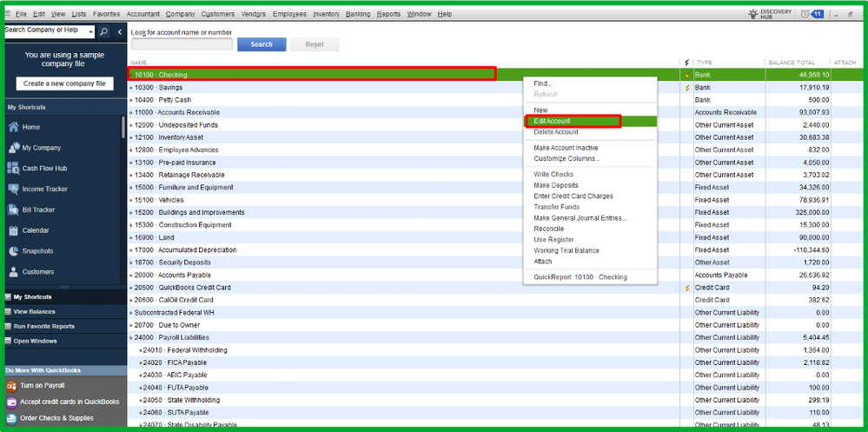Click Turn on Payroll icon
This screenshot has width=868, height=432.
point(11,385)
